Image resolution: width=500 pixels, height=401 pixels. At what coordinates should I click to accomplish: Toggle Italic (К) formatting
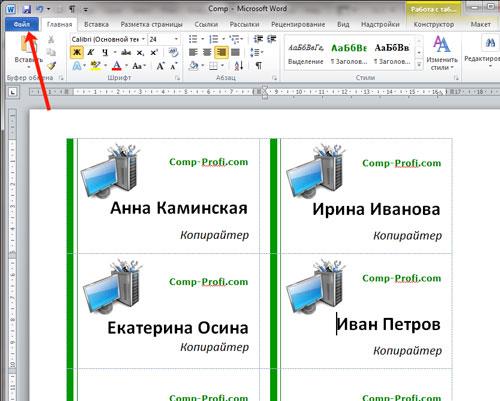[91, 52]
